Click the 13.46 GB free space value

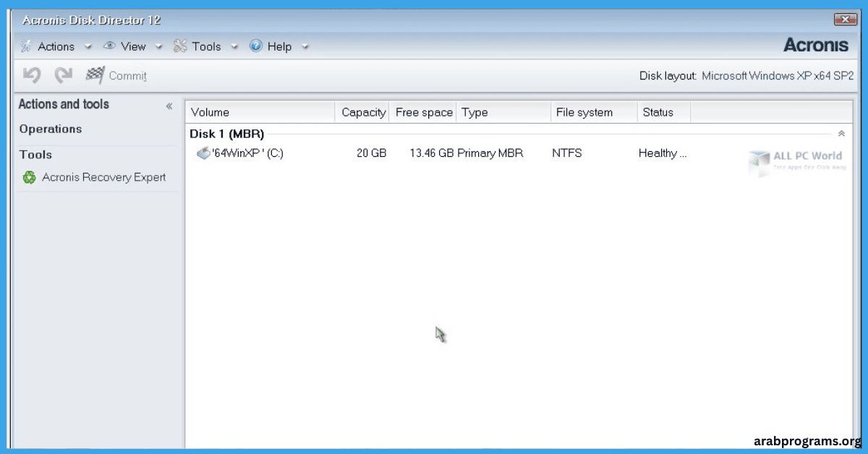coord(432,153)
